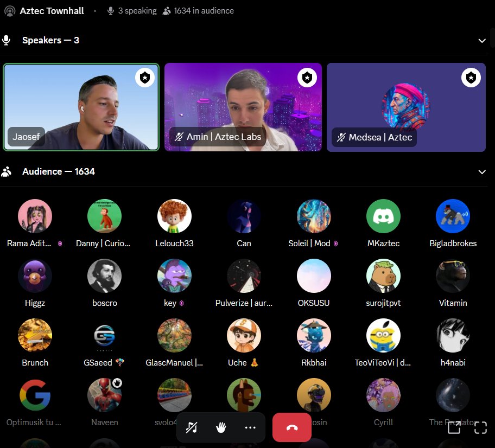The height and width of the screenshot is (448, 495).
Task: Open key's purple frog avatar
Action: 174,276
